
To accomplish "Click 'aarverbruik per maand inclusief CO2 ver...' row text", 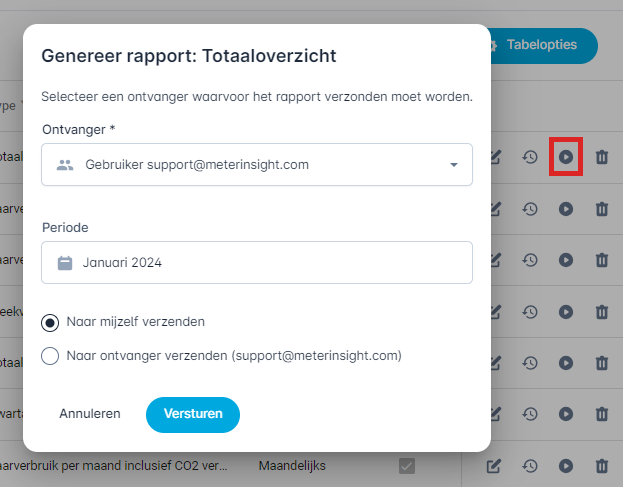I will pyautogui.click(x=114, y=466).
